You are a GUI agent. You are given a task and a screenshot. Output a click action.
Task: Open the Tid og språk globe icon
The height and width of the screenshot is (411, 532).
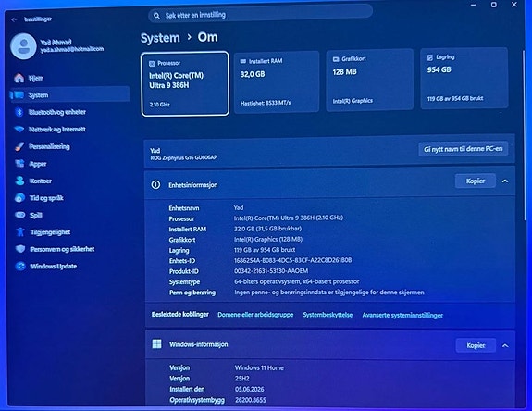pyautogui.click(x=20, y=198)
